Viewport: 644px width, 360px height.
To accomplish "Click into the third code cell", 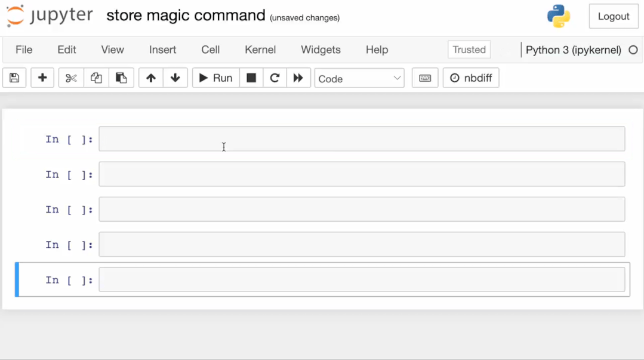I will 362,210.
